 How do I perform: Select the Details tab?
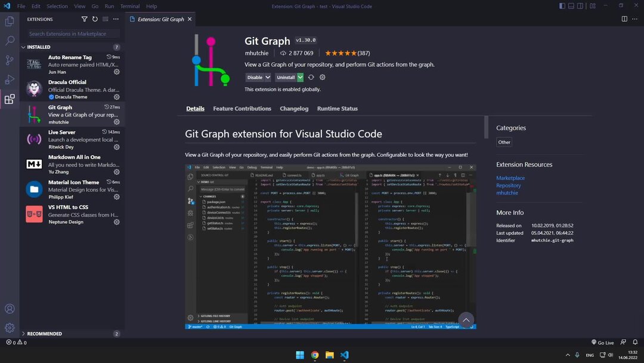coord(195,109)
